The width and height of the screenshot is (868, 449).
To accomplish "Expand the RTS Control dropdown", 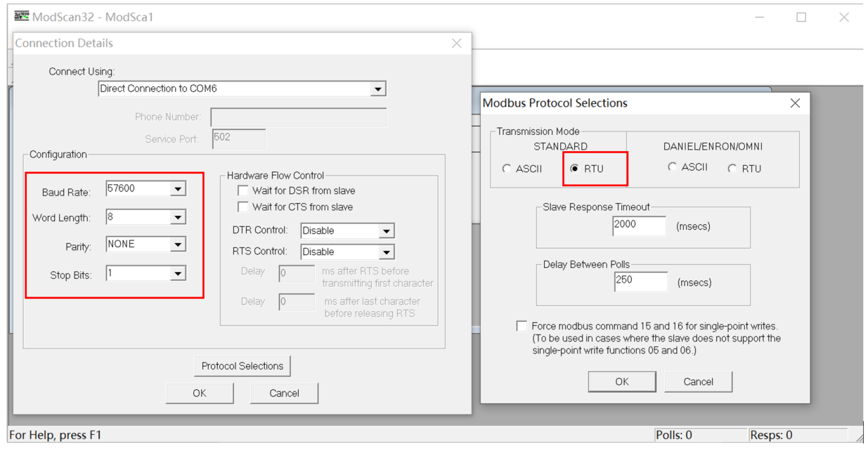I will pyautogui.click(x=386, y=252).
